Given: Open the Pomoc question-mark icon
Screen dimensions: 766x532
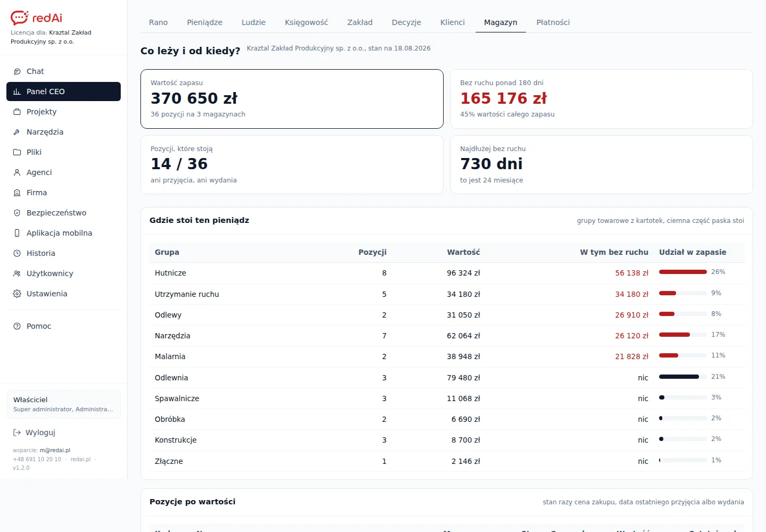Looking at the screenshot, I should coord(17,326).
